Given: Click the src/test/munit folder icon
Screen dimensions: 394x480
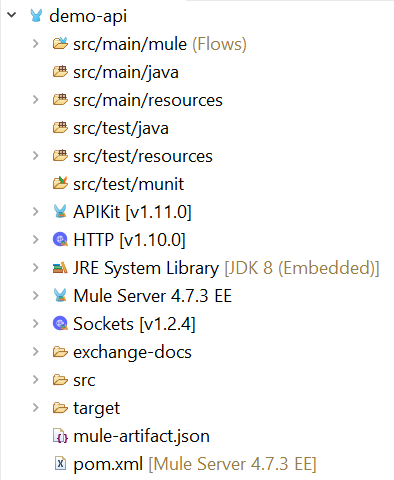Looking at the screenshot, I should coord(60,183).
